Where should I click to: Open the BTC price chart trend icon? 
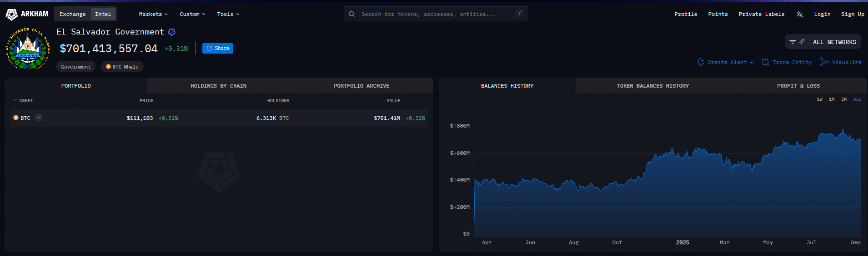(x=39, y=118)
